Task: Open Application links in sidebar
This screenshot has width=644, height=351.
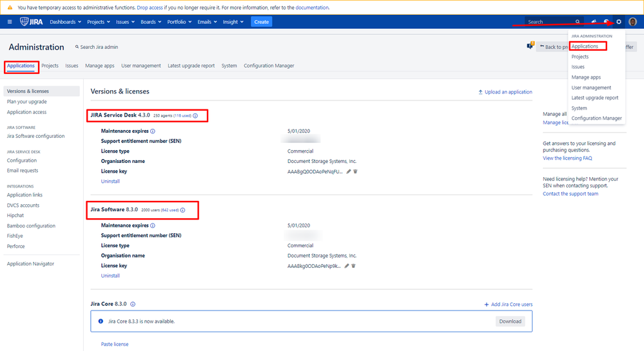Action: coord(24,195)
